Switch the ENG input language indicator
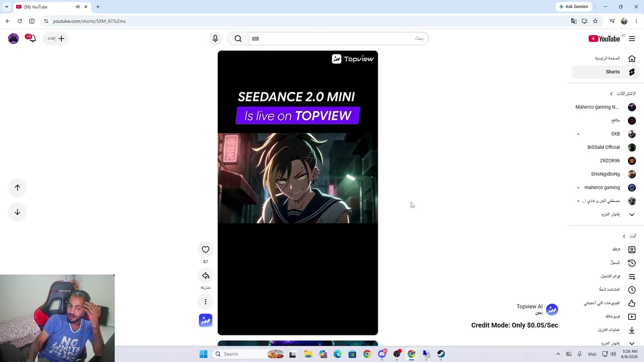Screen dimensions: 644x362 [592, 354]
